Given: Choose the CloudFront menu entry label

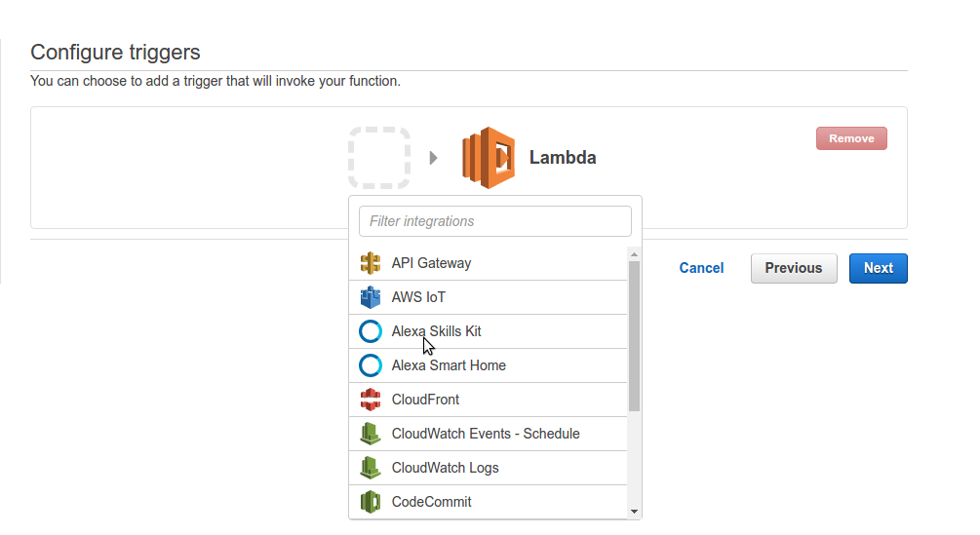Looking at the screenshot, I should click(x=425, y=400).
